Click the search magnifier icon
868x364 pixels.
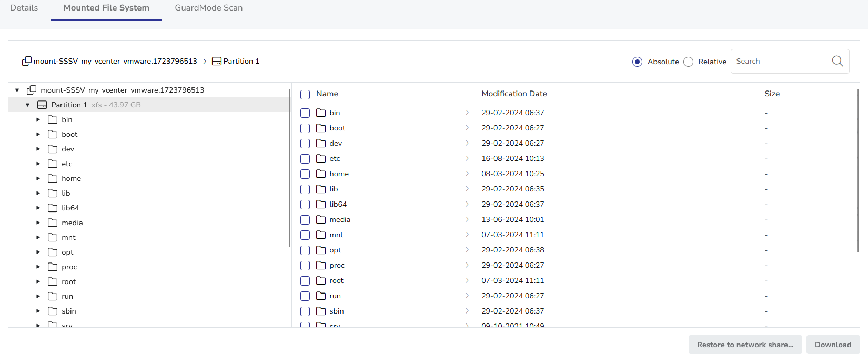tap(837, 62)
